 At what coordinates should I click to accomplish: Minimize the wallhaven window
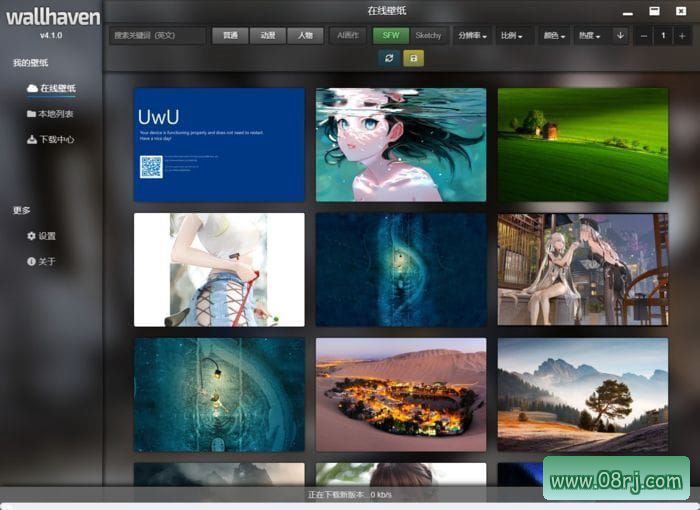628,12
